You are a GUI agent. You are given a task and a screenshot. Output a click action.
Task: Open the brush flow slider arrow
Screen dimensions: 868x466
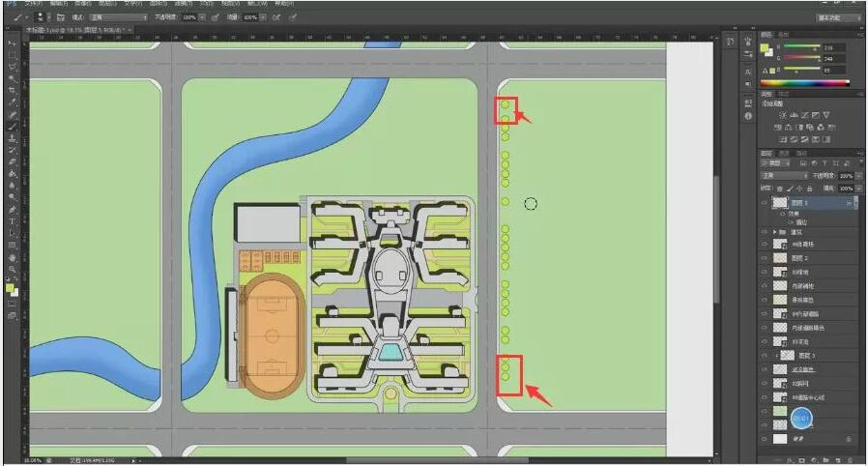(x=263, y=17)
